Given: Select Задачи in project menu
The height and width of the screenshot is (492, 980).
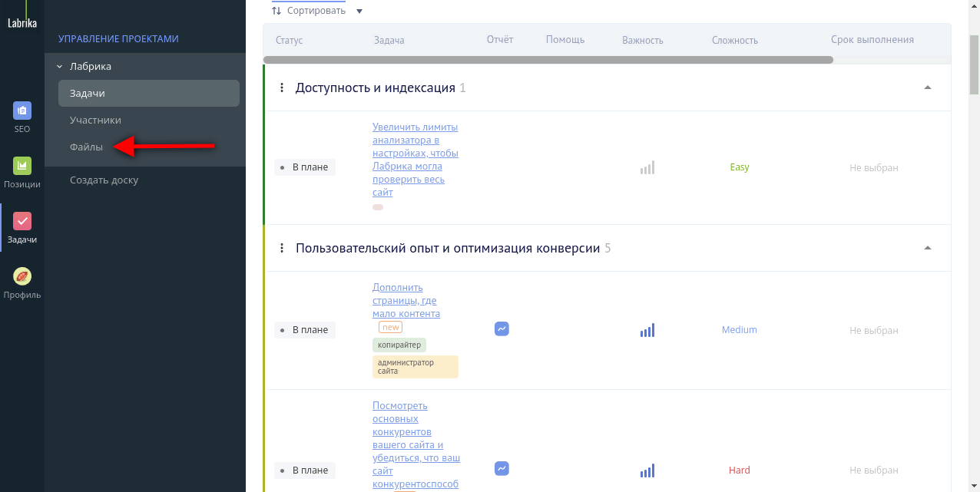Looking at the screenshot, I should coord(149,93).
